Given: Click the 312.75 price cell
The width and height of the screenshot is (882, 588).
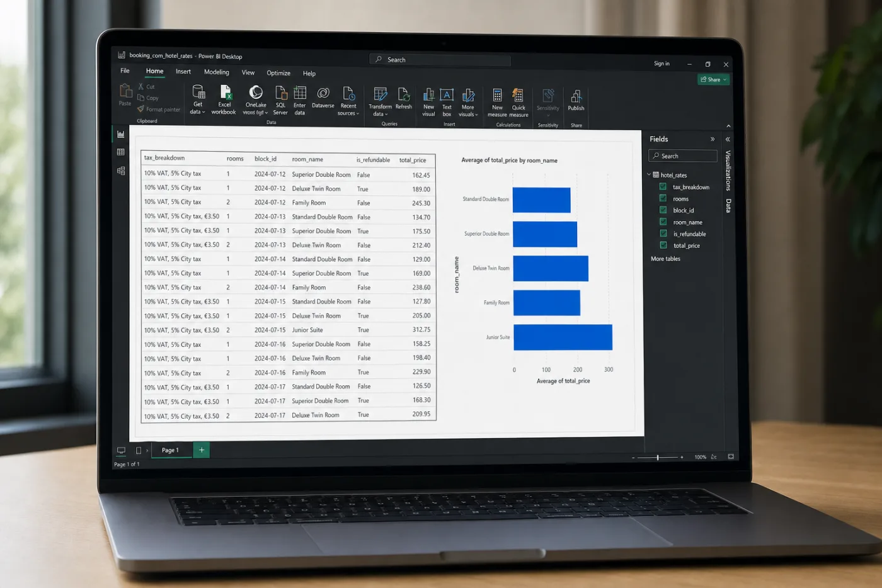Looking at the screenshot, I should coord(421,330).
